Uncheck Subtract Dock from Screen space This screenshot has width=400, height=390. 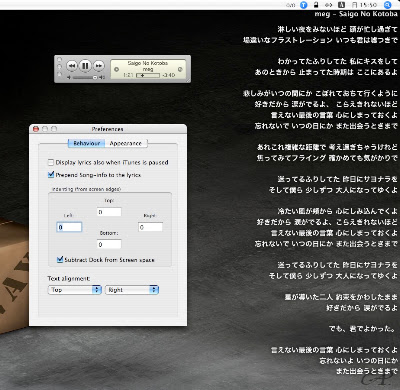[60, 259]
